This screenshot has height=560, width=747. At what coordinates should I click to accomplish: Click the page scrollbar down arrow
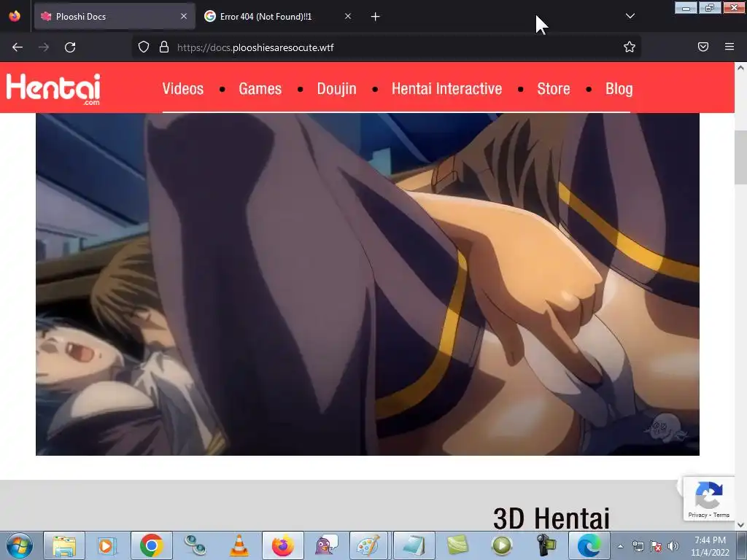[740, 525]
